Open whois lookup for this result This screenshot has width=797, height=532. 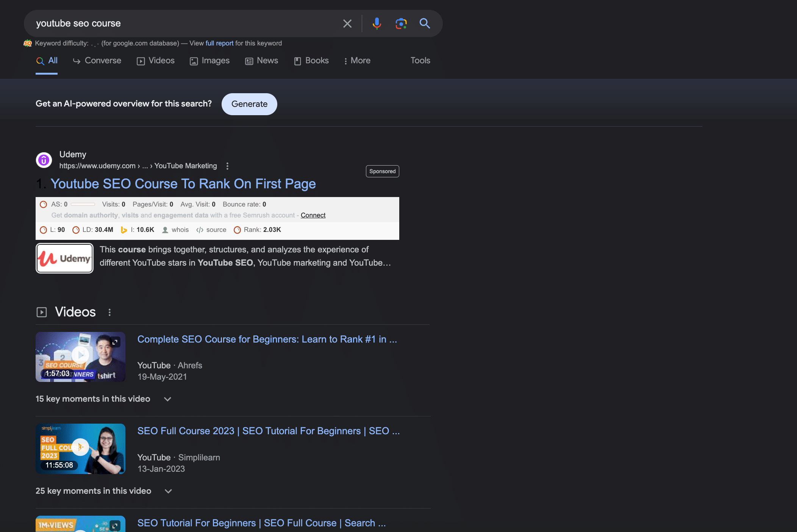175,230
